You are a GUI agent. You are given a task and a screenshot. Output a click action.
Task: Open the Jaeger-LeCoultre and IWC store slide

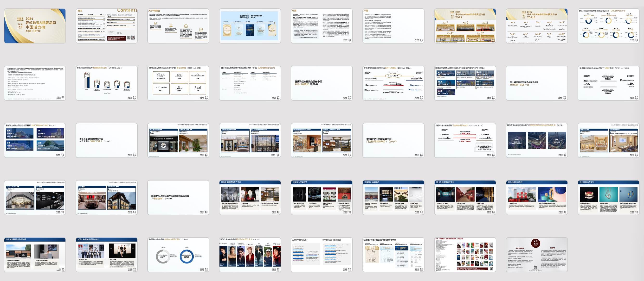[35, 198]
